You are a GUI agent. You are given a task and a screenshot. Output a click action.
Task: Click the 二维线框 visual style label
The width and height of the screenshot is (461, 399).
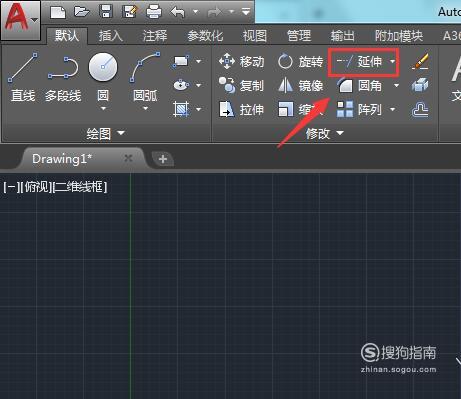80,187
